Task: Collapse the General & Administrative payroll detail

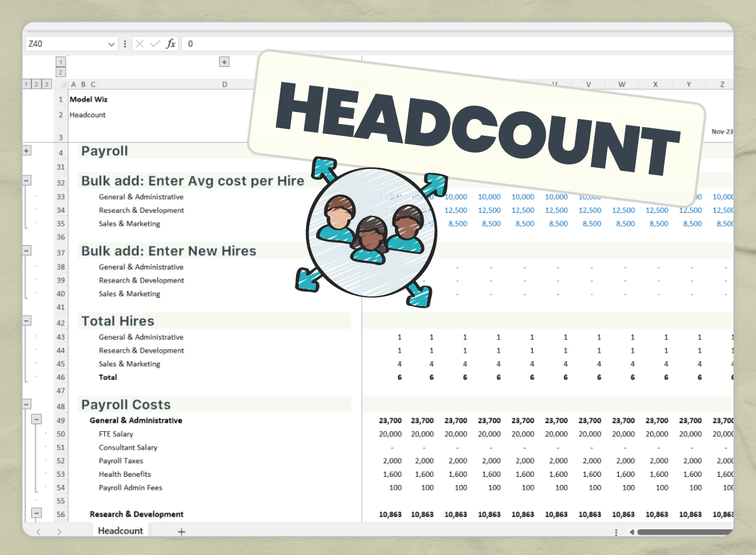Action: (36, 419)
